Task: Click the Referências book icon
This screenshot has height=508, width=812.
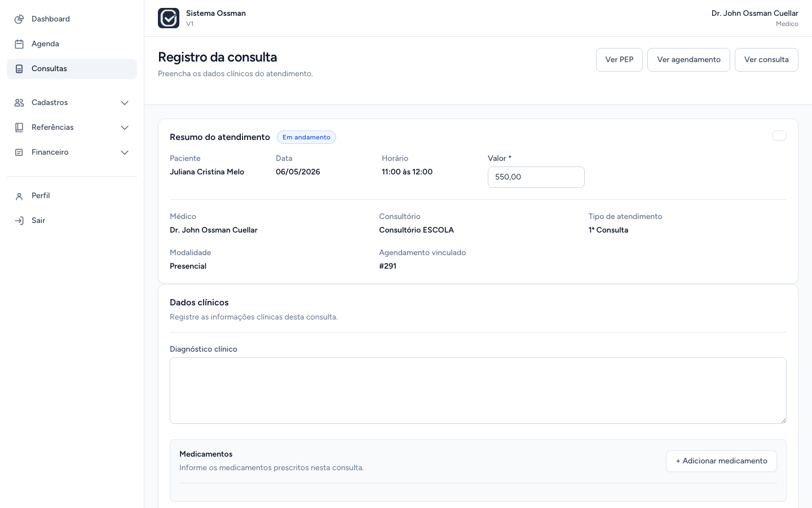Action: point(19,128)
